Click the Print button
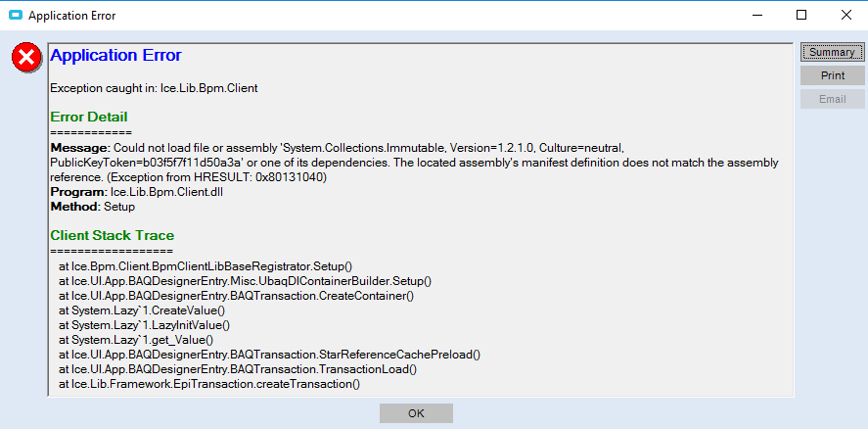 pos(832,75)
